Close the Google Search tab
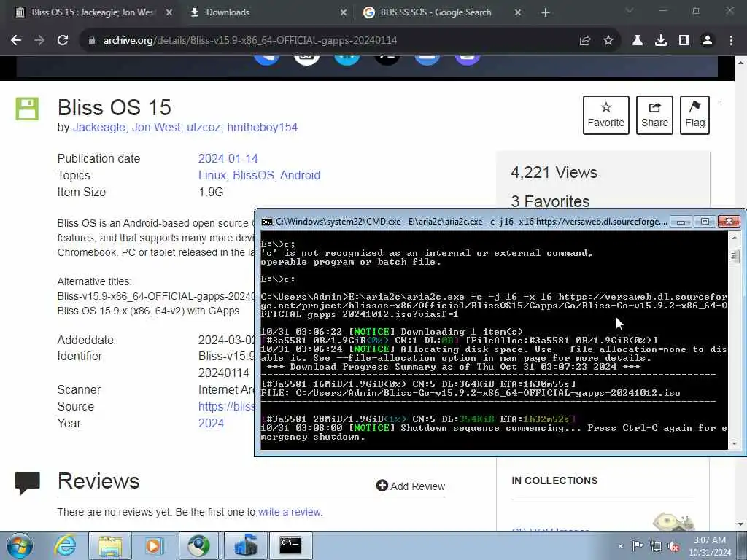Screen dimensions: 747x560 pos(518,12)
